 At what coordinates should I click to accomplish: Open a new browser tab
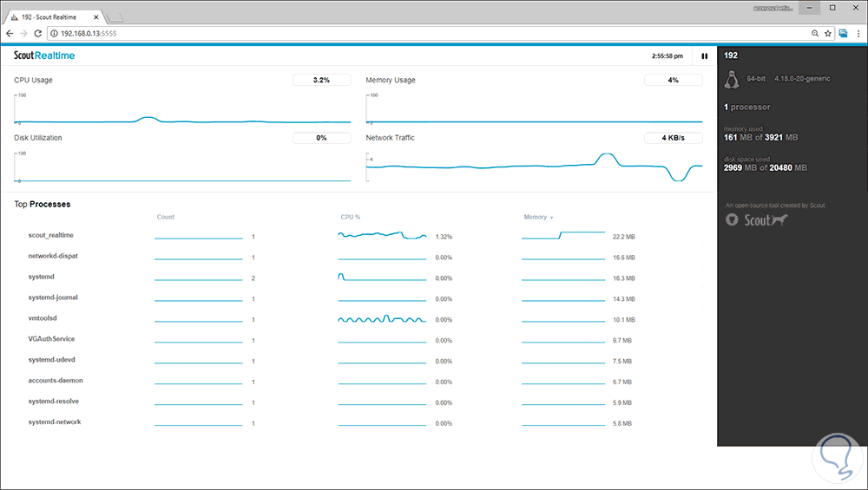click(x=115, y=17)
